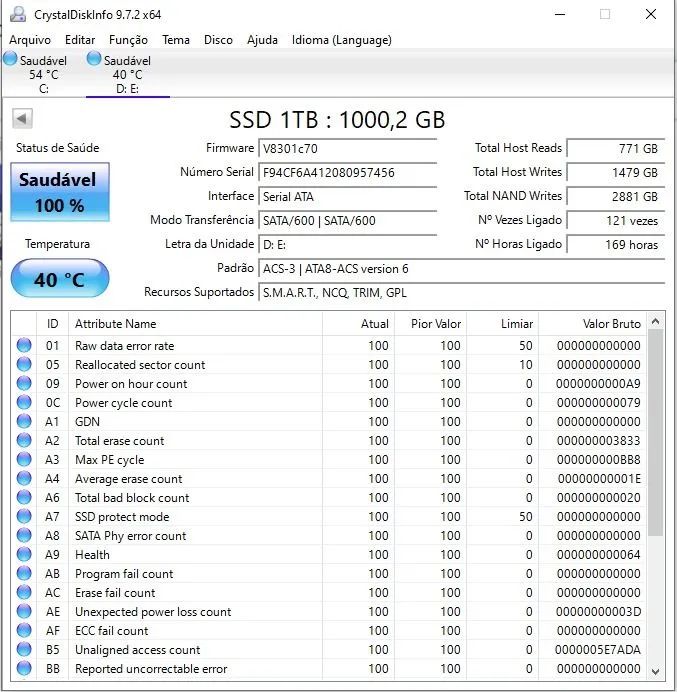Click the status orb for Power cycle count
The height and width of the screenshot is (692, 677).
(24, 402)
